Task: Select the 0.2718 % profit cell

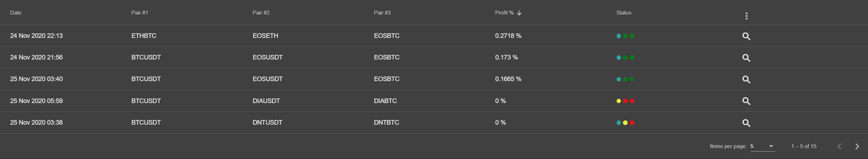Action: (x=508, y=36)
